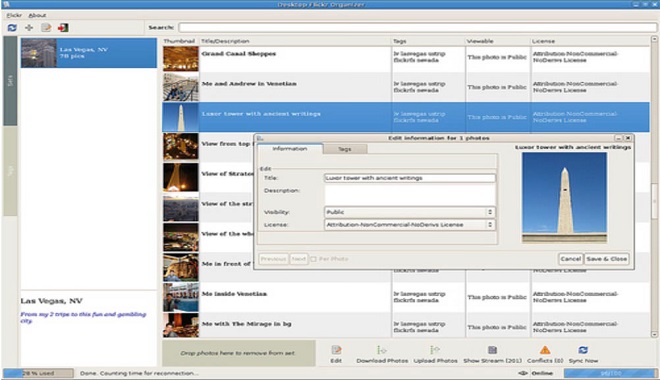This screenshot has height=380, width=660.
Task: Select the Las Vegas, NV set thumbnail
Action: click(x=39, y=53)
